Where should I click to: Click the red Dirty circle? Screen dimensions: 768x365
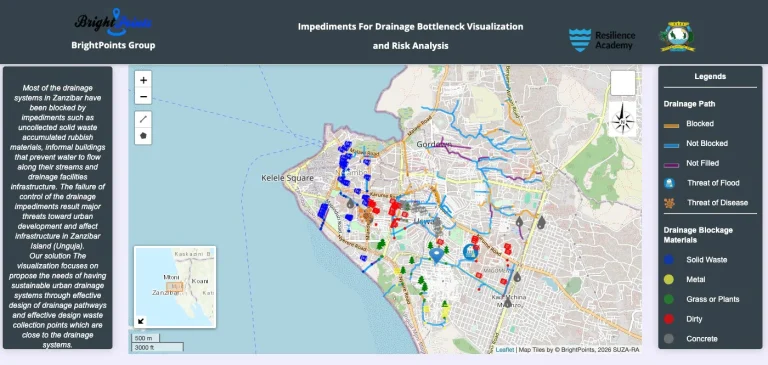(x=669, y=319)
